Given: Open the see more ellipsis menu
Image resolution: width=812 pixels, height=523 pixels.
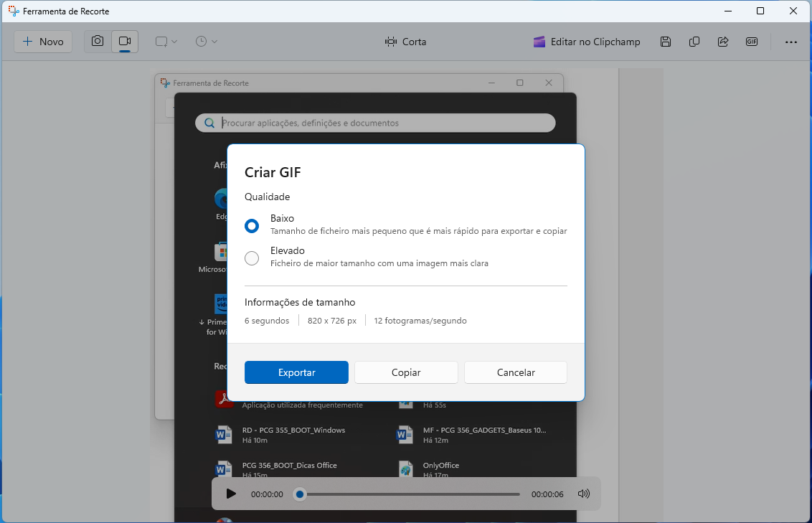Looking at the screenshot, I should [x=791, y=41].
